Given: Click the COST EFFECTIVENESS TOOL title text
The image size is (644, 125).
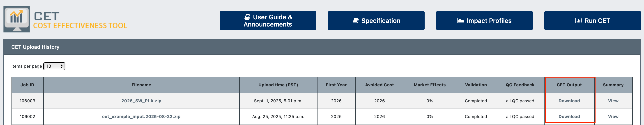Looking at the screenshot, I should pyautogui.click(x=80, y=25).
